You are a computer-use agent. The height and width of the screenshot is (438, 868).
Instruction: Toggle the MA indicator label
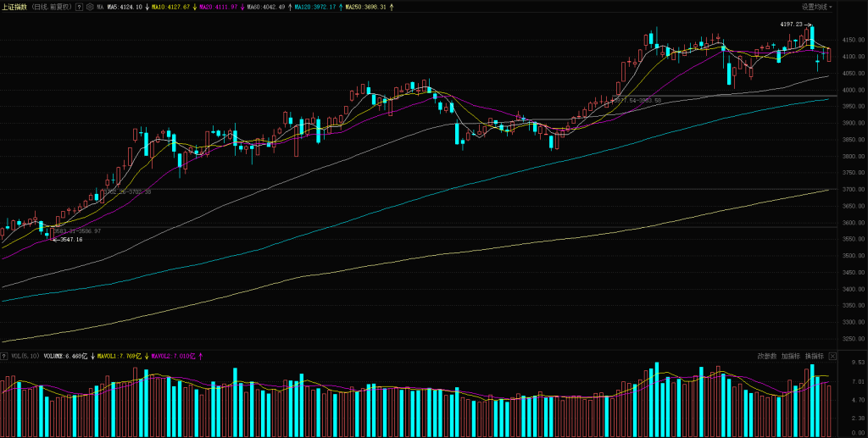click(100, 7)
